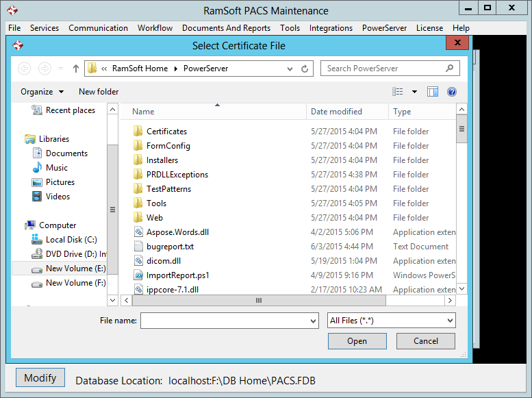
Task: Select the ImportReport.ps1 file icon
Action: 138,275
